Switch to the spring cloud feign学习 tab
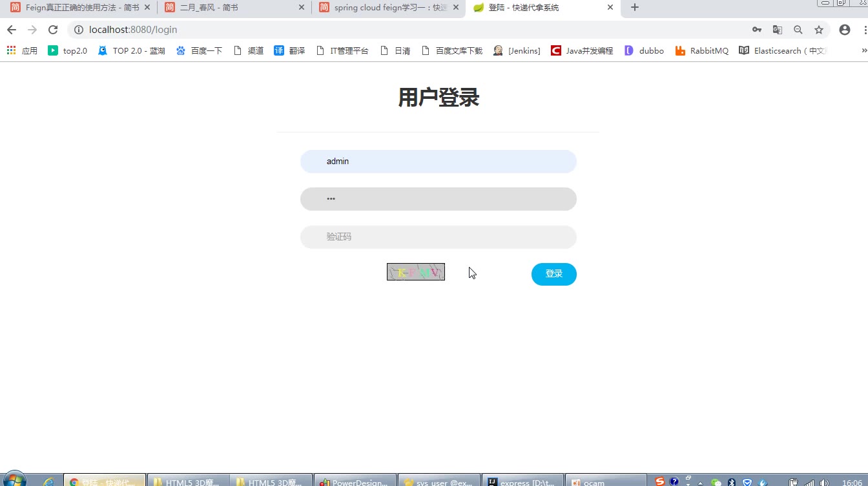 pos(387,8)
